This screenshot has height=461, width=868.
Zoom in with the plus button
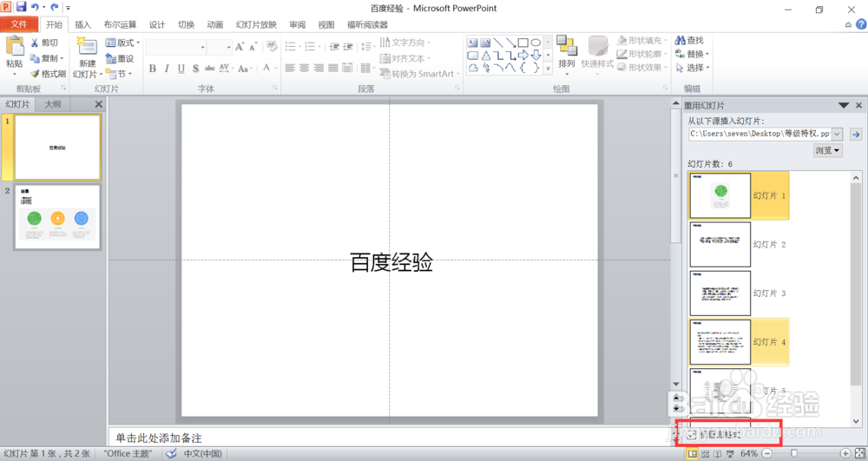[x=845, y=453]
